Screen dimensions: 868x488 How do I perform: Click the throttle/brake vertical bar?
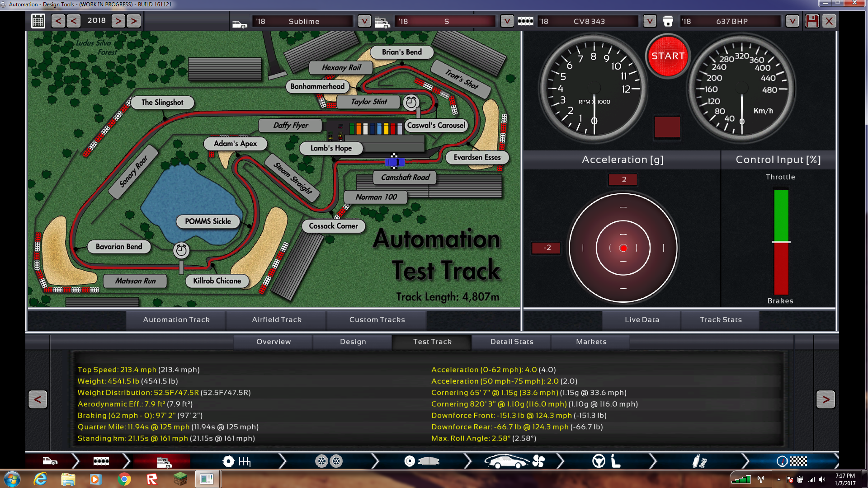coord(781,242)
